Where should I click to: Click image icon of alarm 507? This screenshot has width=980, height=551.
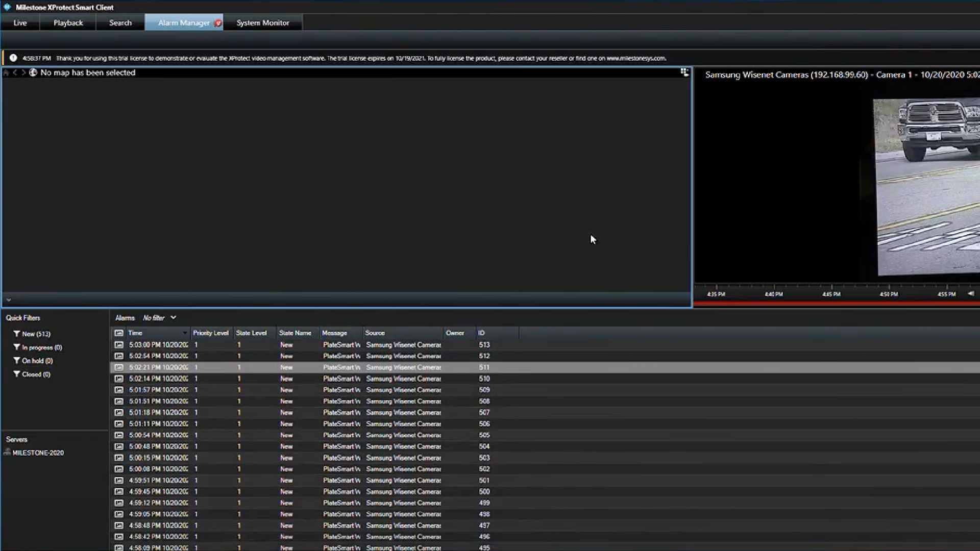pyautogui.click(x=119, y=412)
